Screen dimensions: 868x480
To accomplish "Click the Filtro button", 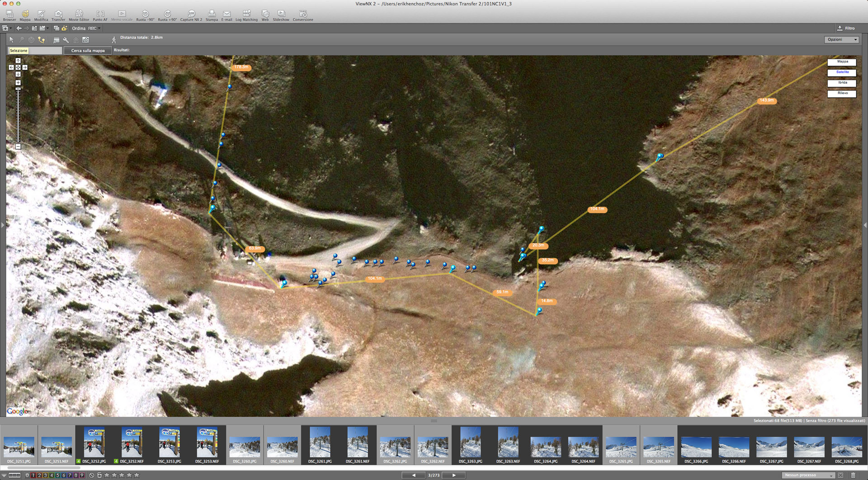I will 846,28.
